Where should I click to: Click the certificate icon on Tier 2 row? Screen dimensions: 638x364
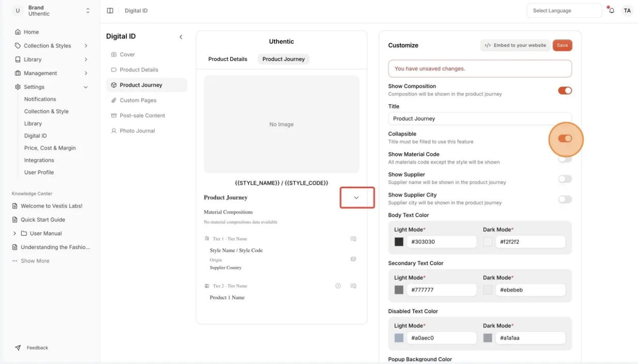pos(354,286)
